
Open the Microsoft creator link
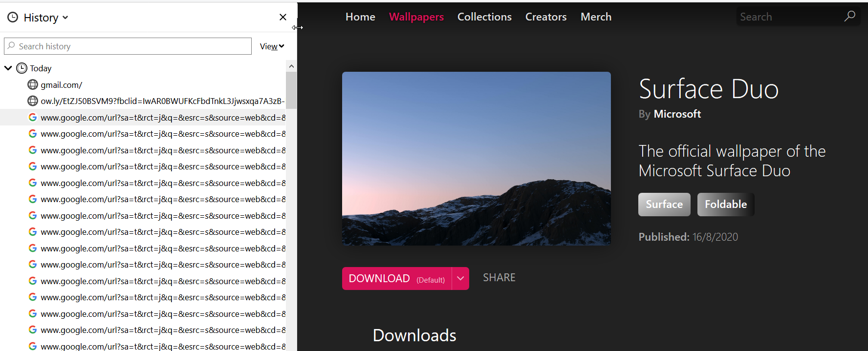click(677, 114)
